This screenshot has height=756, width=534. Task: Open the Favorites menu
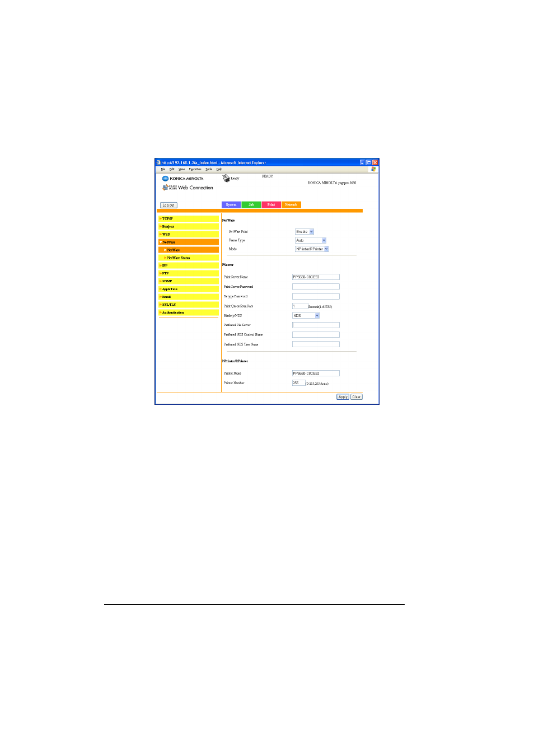pyautogui.click(x=195, y=169)
